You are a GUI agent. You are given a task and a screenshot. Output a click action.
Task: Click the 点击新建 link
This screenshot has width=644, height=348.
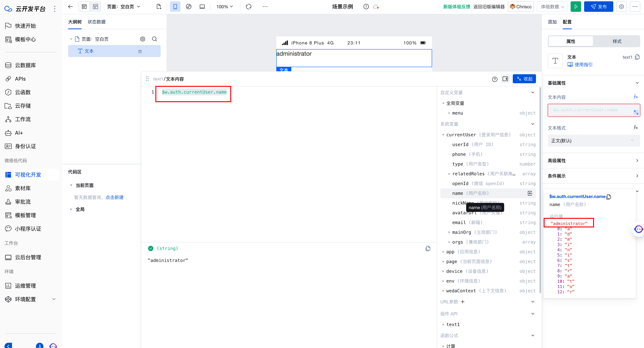click(115, 198)
